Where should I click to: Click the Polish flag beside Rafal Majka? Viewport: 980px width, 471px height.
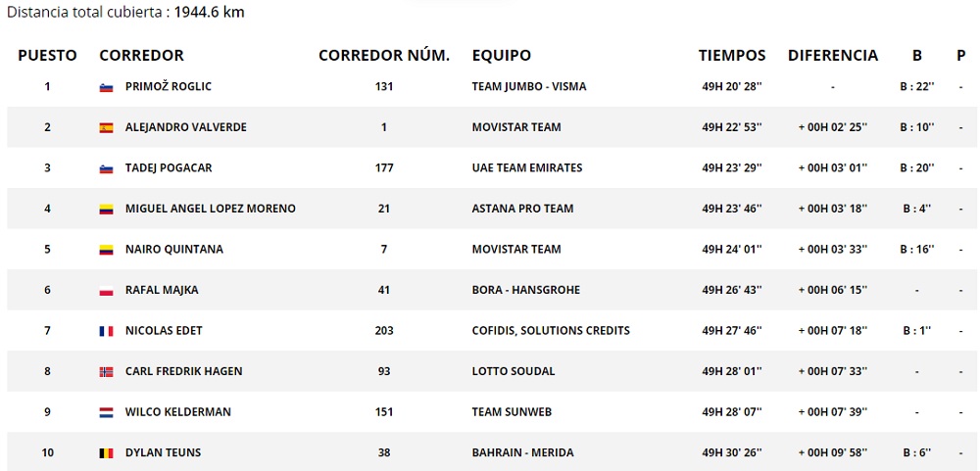pyautogui.click(x=107, y=291)
